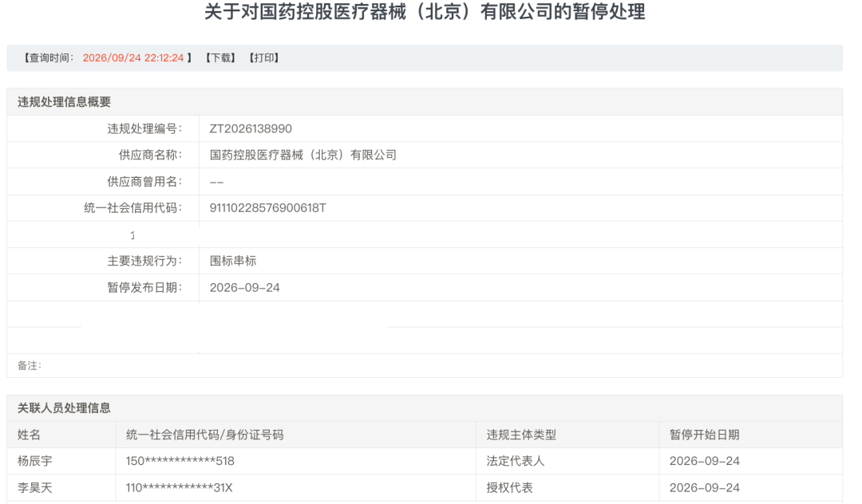Select the name 杨辰宇
Viewport: 862px width, 504px height.
click(34, 461)
